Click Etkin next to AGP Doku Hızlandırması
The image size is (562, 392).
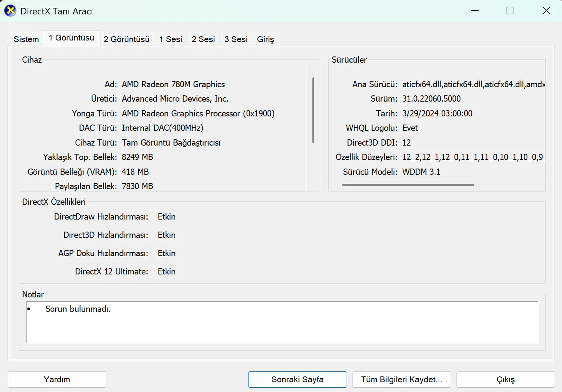167,253
